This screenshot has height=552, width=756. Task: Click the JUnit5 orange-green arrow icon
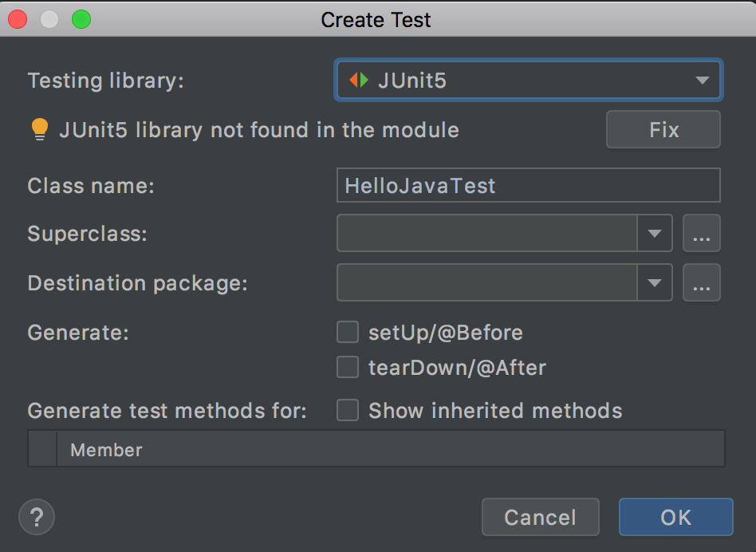tap(359, 80)
